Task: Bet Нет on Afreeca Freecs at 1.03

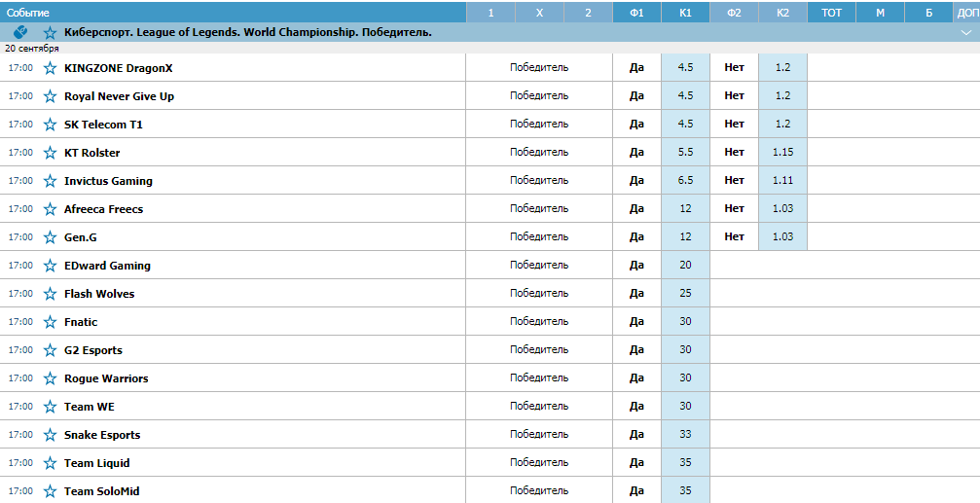Action: 783,208
